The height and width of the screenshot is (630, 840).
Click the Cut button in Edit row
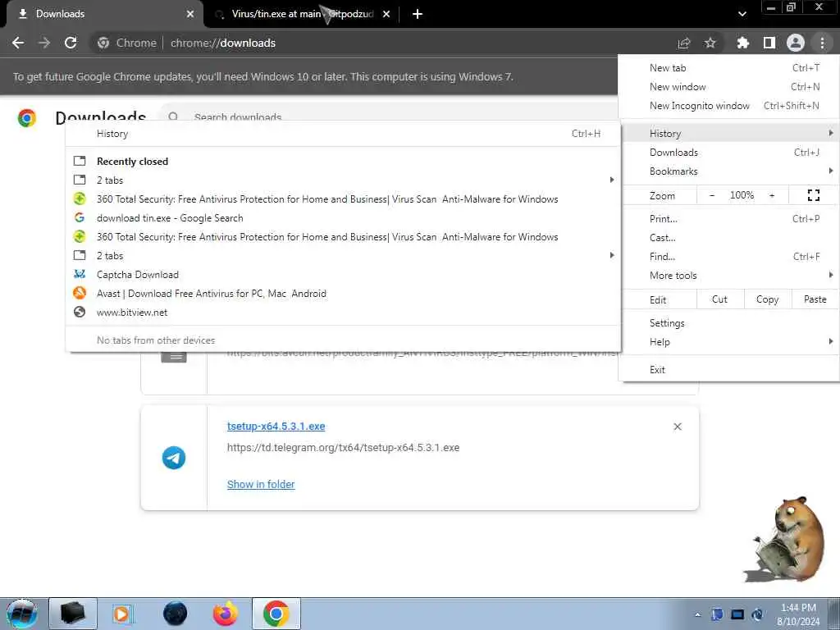(x=720, y=299)
